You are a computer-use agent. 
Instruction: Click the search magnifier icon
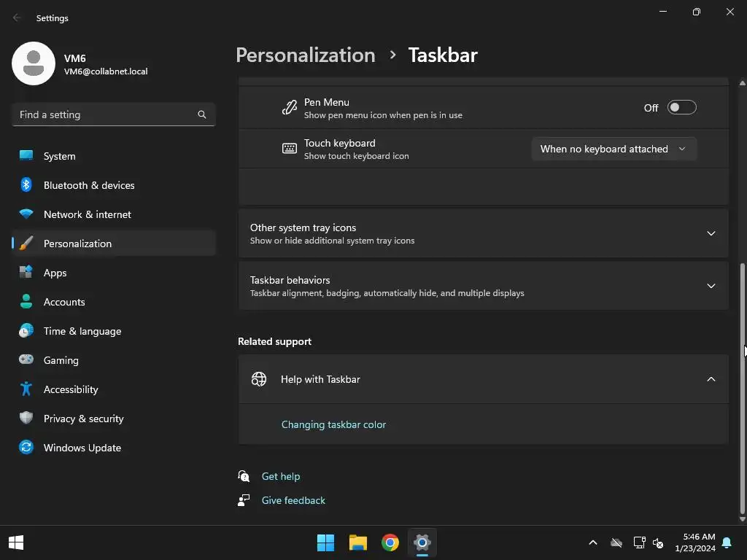click(202, 114)
